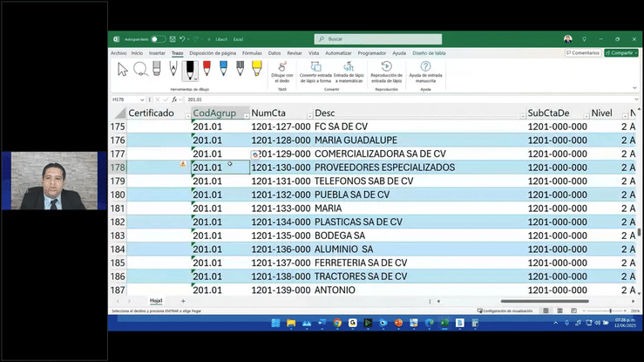Click the Comentarios button
The height and width of the screenshot is (362, 644).
(583, 53)
